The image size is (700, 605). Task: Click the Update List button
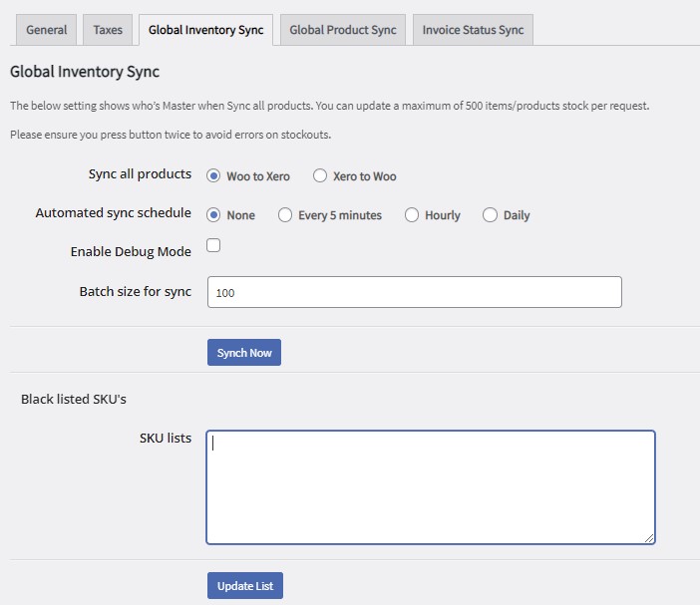tap(245, 586)
